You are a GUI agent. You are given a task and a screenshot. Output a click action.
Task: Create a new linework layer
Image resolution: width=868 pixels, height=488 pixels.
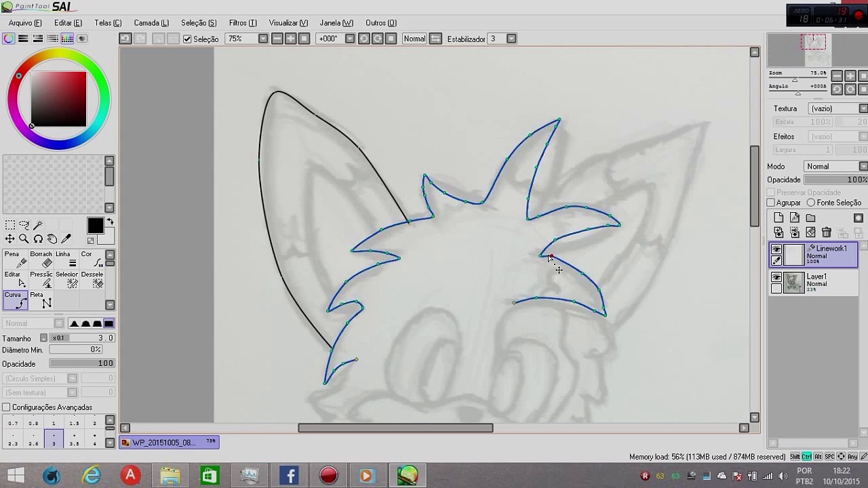click(794, 218)
